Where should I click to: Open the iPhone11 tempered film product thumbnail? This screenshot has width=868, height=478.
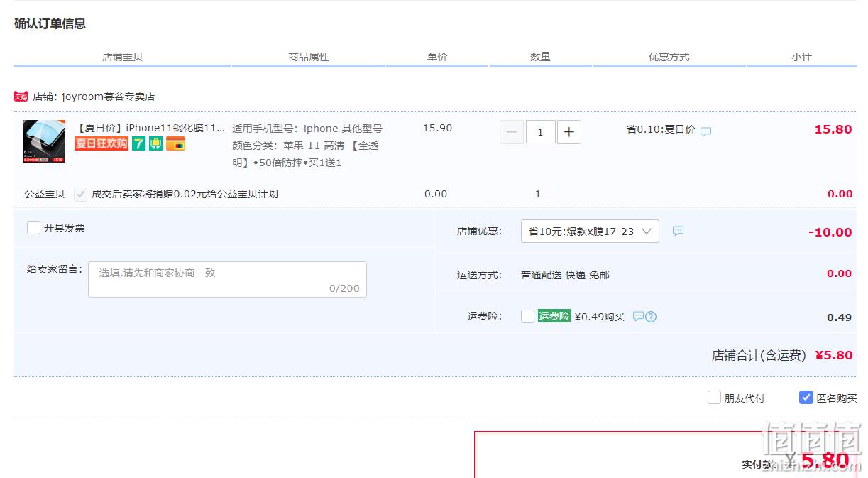44,141
